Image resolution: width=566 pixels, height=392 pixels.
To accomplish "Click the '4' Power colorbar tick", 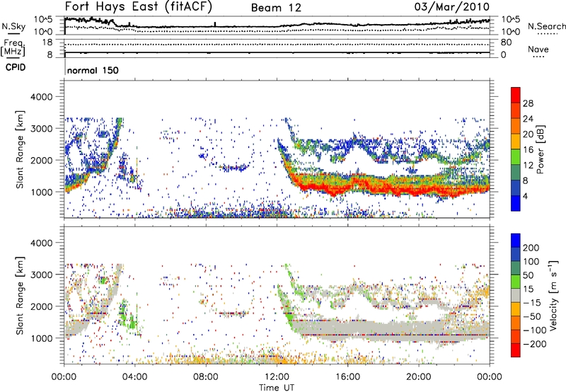I will (x=525, y=196).
